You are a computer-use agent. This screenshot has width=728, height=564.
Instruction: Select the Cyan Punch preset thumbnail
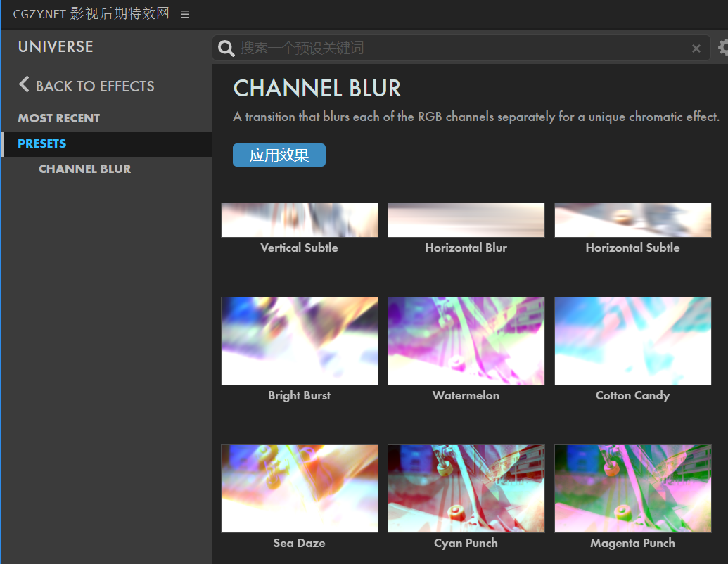tap(466, 488)
